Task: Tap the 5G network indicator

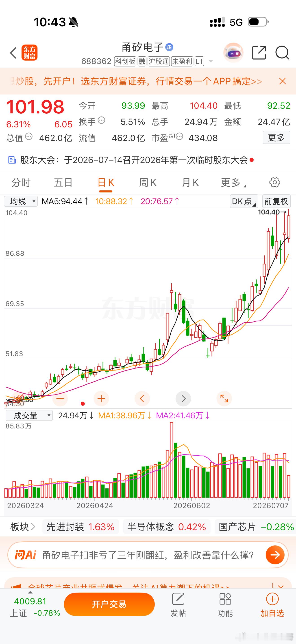Action: tap(236, 22)
